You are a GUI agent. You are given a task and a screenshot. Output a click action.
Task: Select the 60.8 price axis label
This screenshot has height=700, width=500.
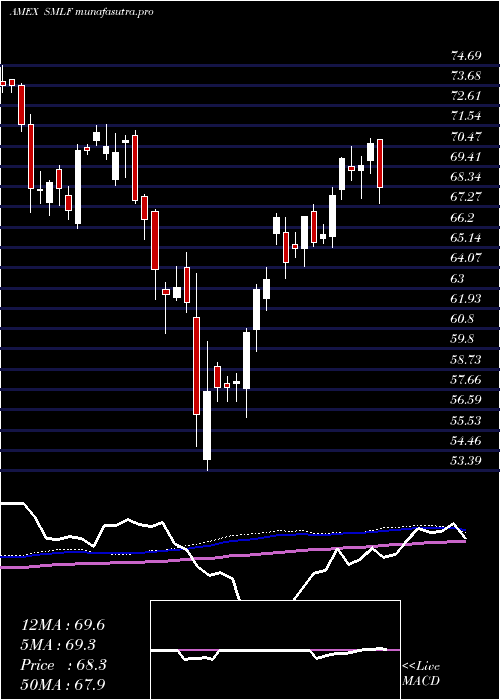(x=463, y=319)
